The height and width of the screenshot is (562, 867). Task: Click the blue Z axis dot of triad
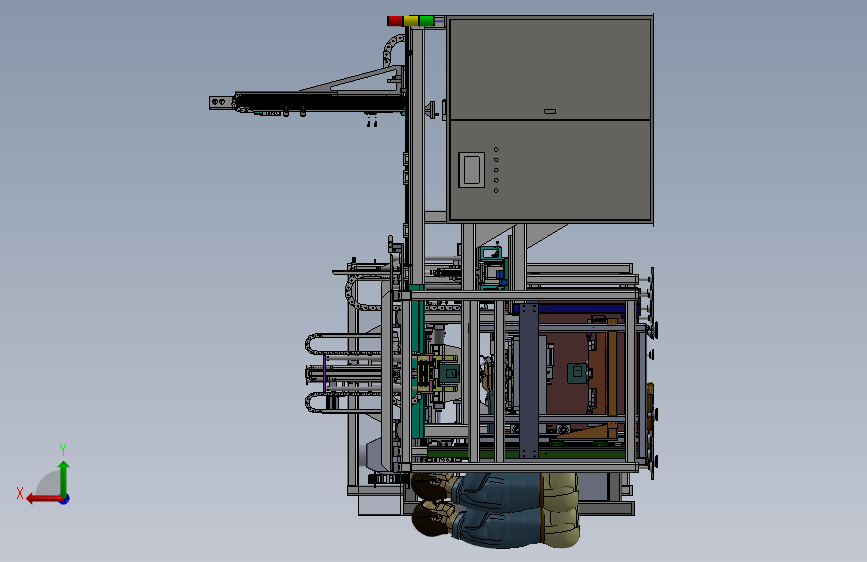[65, 499]
